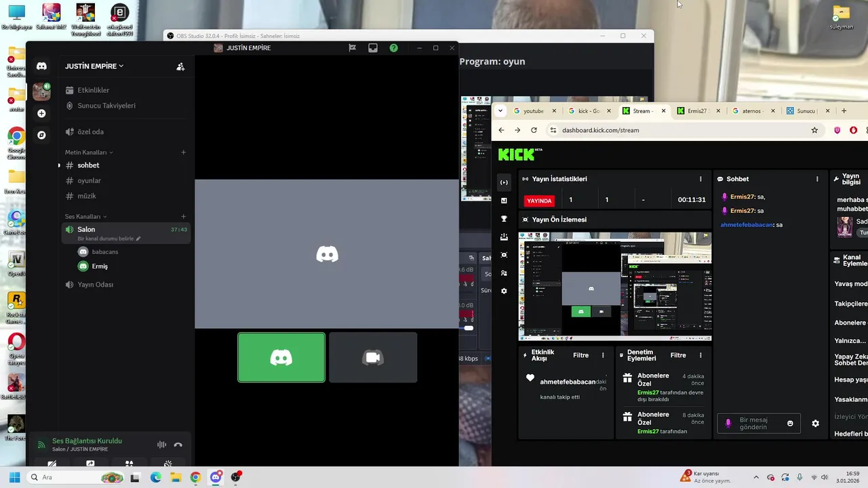The height and width of the screenshot is (488, 868).
Task: Switch to the aternos Chrome tab
Action: coord(753,110)
